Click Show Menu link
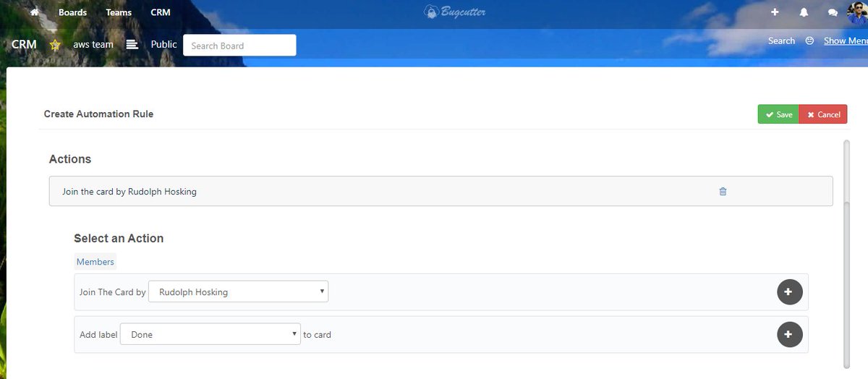The image size is (868, 379). (846, 41)
